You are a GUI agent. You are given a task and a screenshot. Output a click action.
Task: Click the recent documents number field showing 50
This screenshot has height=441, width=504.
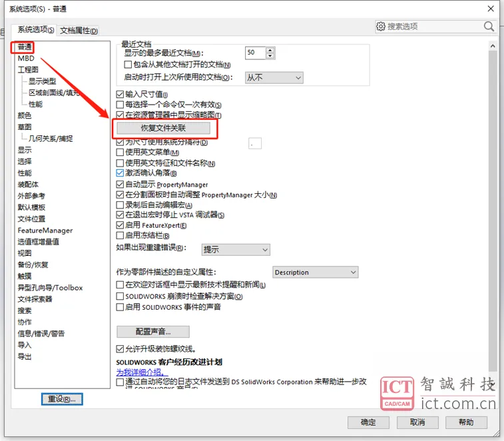point(256,53)
